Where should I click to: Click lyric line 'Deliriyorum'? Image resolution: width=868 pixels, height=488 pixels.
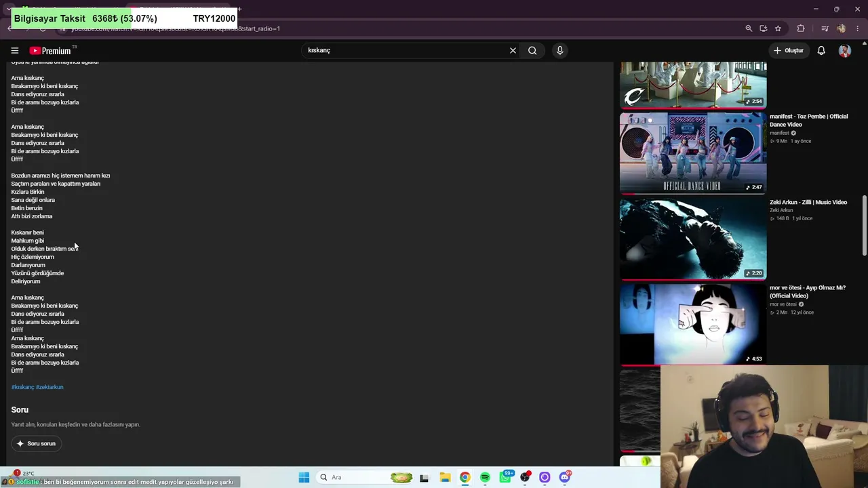[x=26, y=281]
